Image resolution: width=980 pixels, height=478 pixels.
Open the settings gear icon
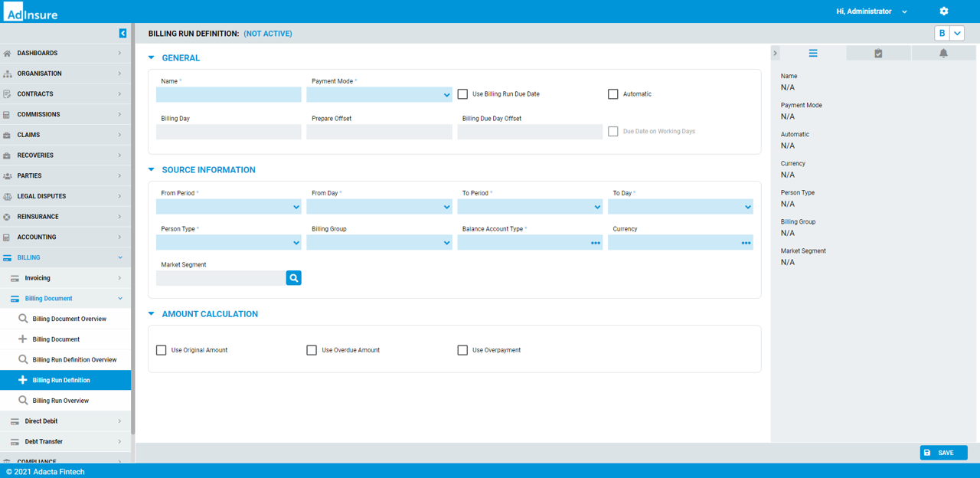pos(943,11)
